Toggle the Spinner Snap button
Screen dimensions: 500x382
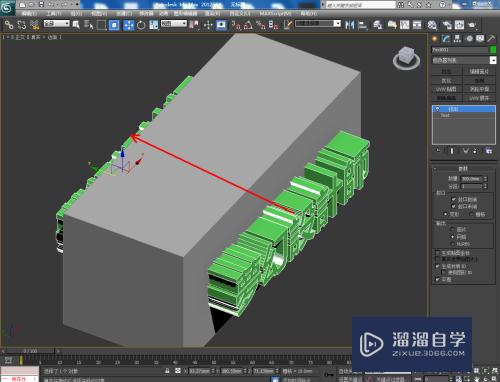click(273, 25)
